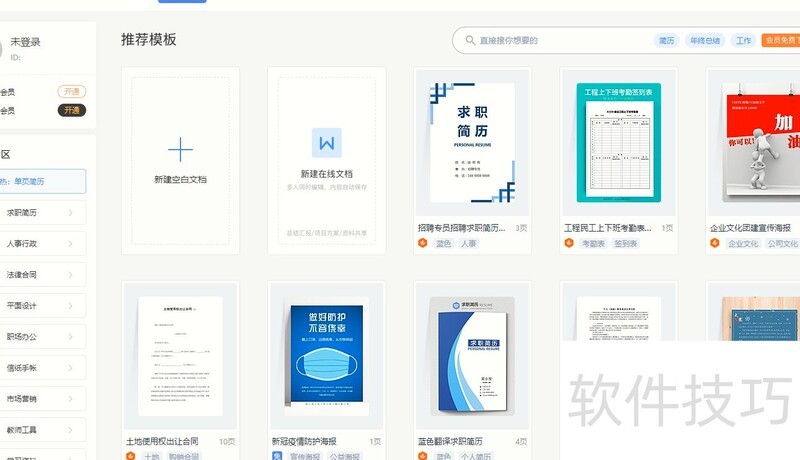Viewport: 800px width, 460px height.
Task: Click the orange badge under 土地使用权出让合同
Action: click(x=131, y=456)
